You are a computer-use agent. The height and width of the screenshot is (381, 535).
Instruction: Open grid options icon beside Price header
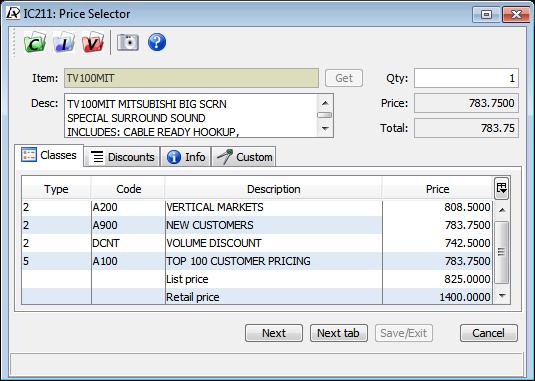click(x=502, y=188)
